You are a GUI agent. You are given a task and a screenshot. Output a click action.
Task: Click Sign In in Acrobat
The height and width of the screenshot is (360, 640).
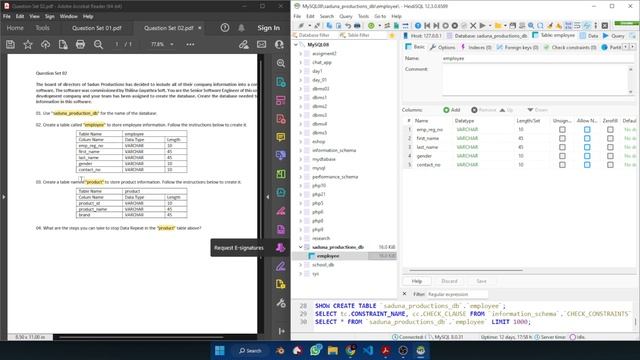point(268,28)
